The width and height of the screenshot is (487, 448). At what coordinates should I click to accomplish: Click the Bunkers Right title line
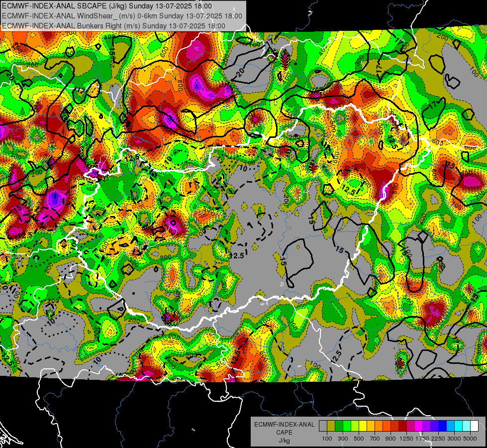pyautogui.click(x=114, y=26)
